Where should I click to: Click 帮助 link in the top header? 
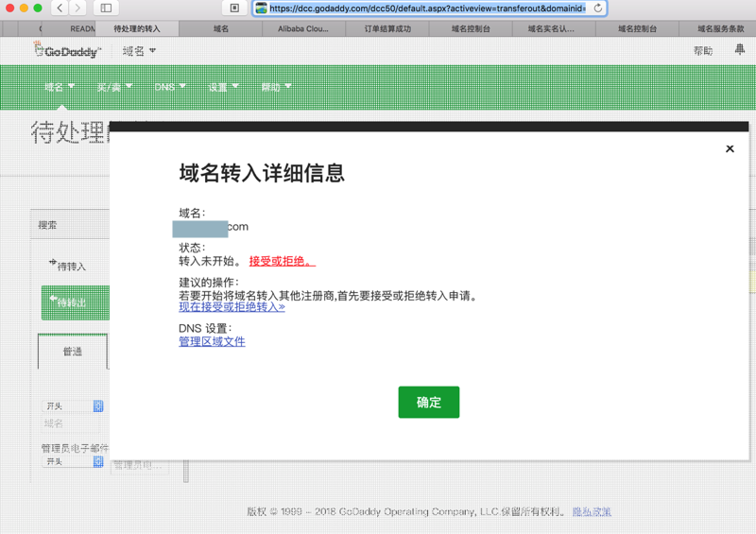(x=702, y=51)
